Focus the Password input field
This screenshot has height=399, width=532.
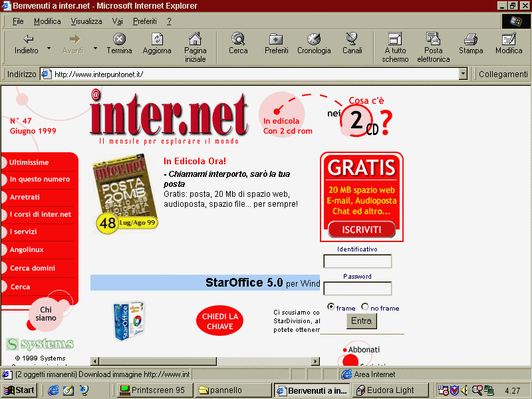pos(357,289)
